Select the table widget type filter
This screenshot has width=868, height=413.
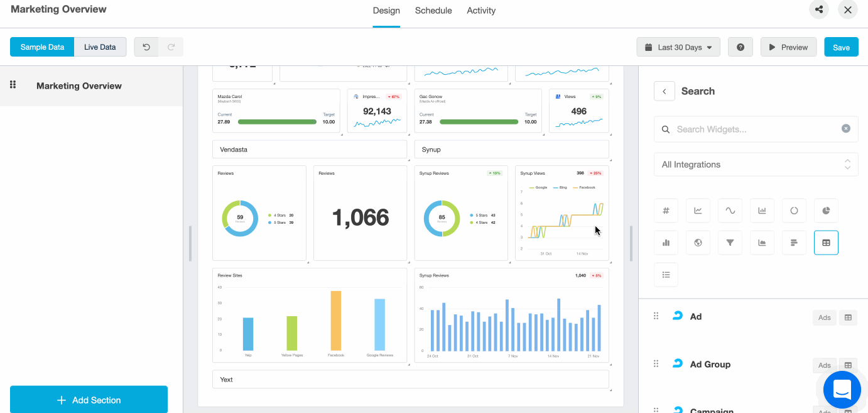826,242
